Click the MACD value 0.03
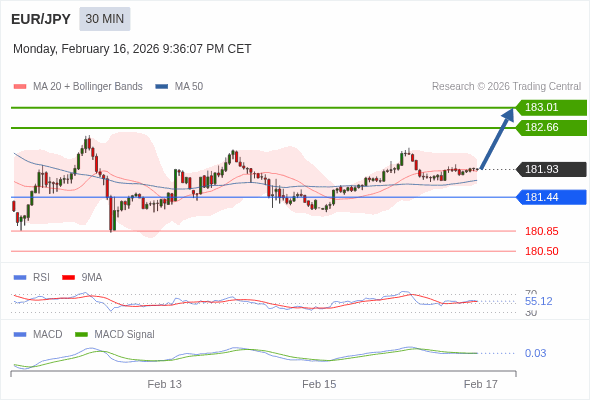The width and height of the screenshot is (590, 400). 535,353
